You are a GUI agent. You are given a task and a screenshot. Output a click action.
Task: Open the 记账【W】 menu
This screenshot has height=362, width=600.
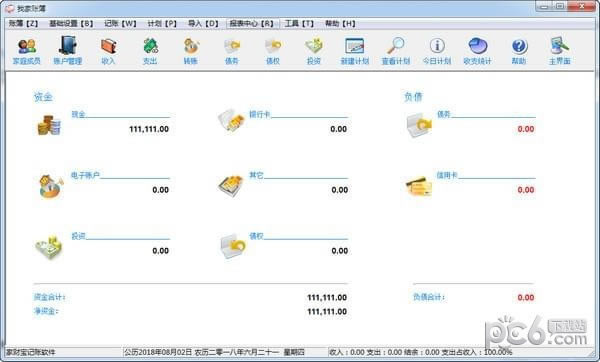point(120,24)
